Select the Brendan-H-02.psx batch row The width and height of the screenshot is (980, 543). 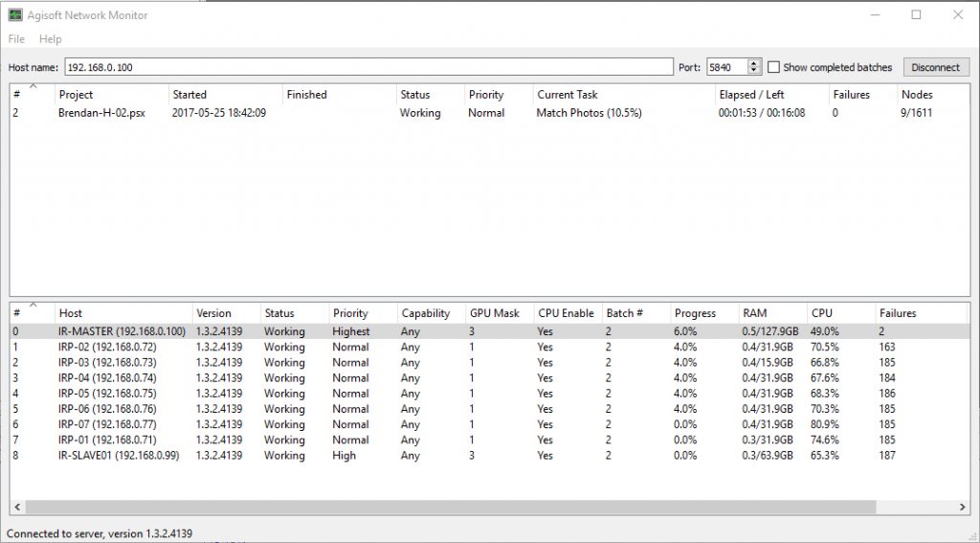pyautogui.click(x=489, y=113)
